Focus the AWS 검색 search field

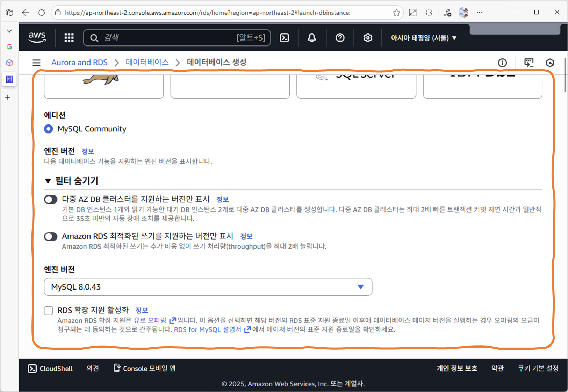[177, 38]
